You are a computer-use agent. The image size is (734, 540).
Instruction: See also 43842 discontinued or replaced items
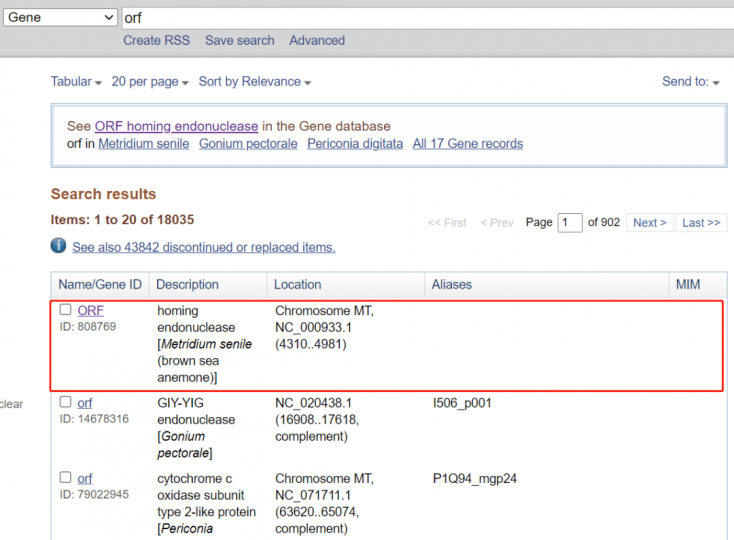coord(203,247)
